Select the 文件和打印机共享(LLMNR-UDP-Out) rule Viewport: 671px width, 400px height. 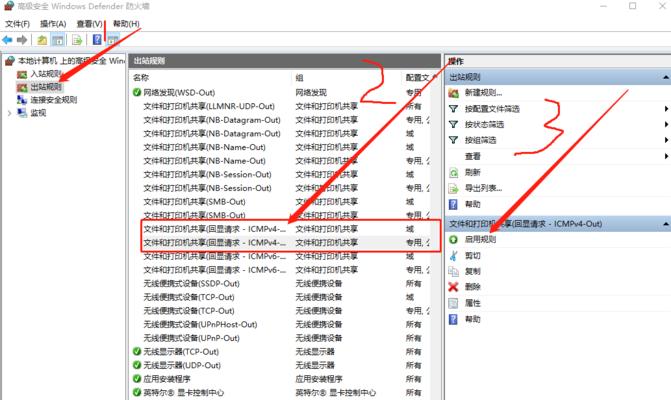pos(209,106)
